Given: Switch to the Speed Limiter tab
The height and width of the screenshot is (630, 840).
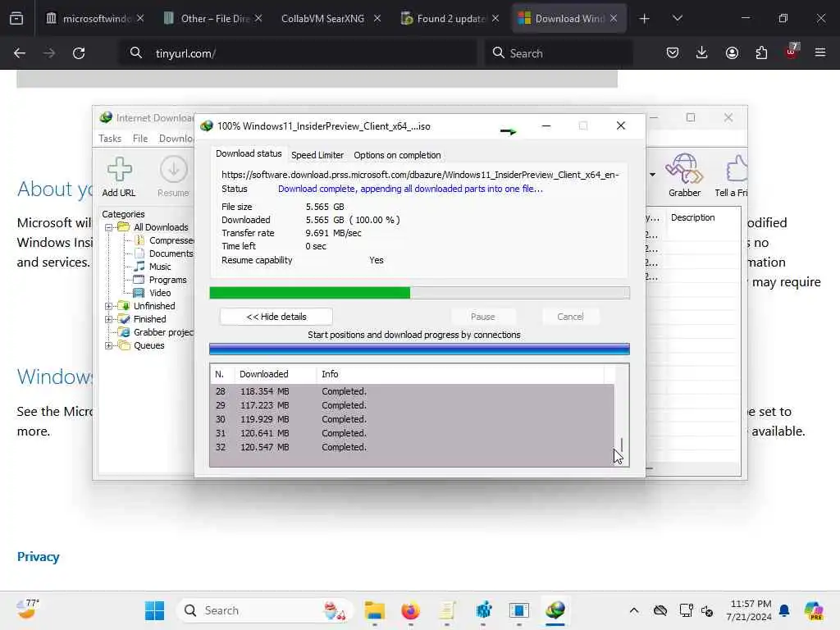Looking at the screenshot, I should [x=317, y=155].
